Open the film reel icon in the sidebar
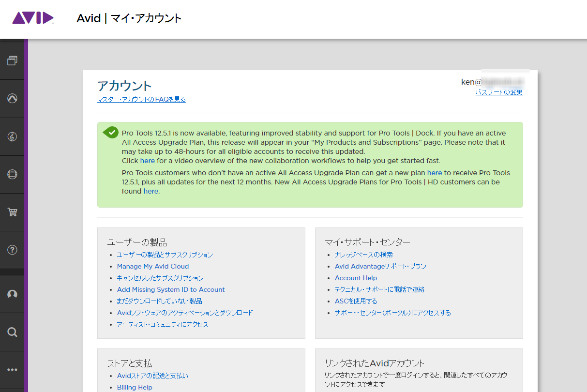The width and height of the screenshot is (587, 392). click(x=13, y=174)
